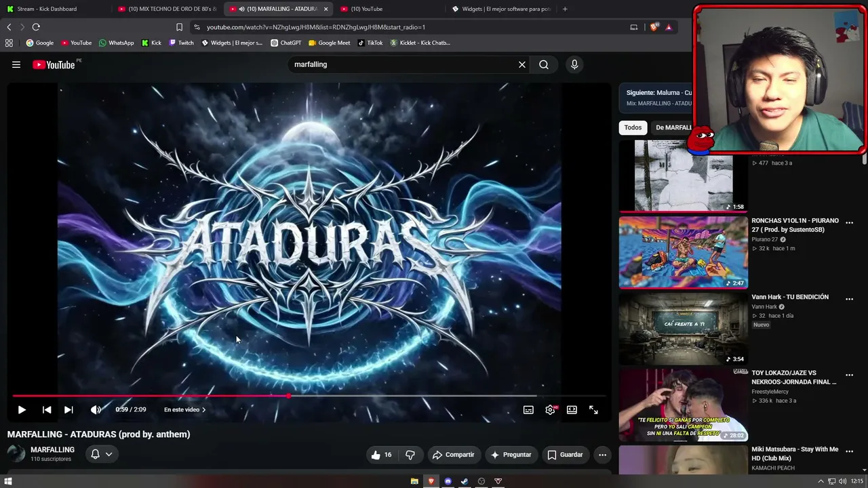
Task: Start voice search with the microphone
Action: (x=574, y=64)
